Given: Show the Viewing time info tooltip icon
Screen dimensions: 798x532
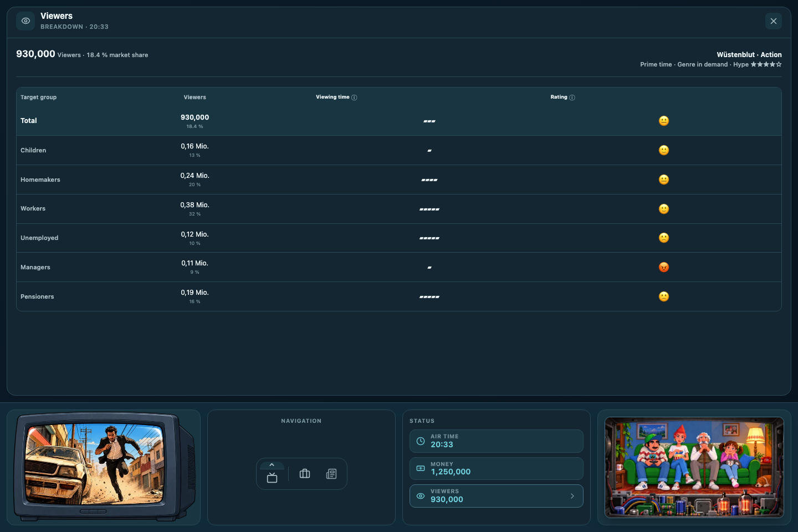Looking at the screenshot, I should tap(354, 98).
